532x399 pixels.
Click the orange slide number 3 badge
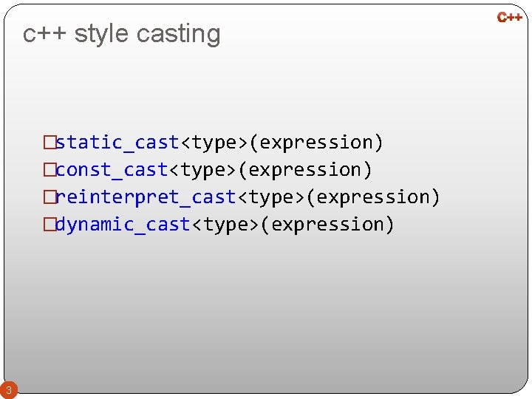pyautogui.click(x=8, y=389)
